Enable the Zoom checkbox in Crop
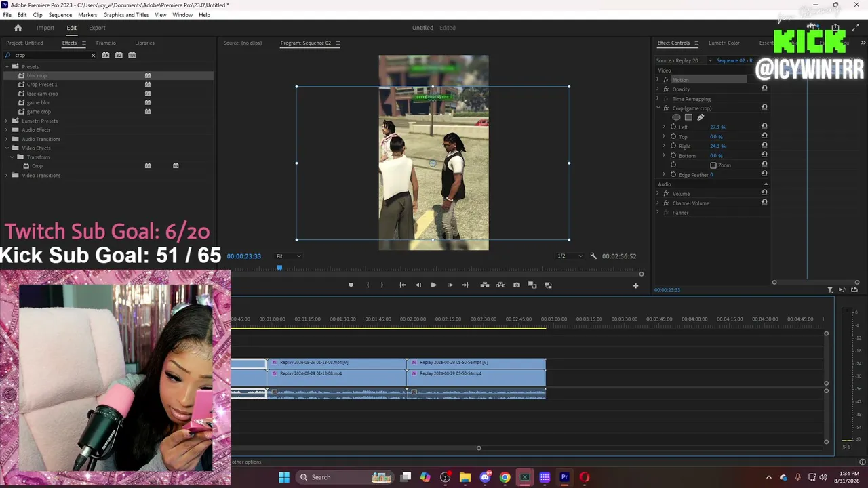868x488 pixels. 713,165
